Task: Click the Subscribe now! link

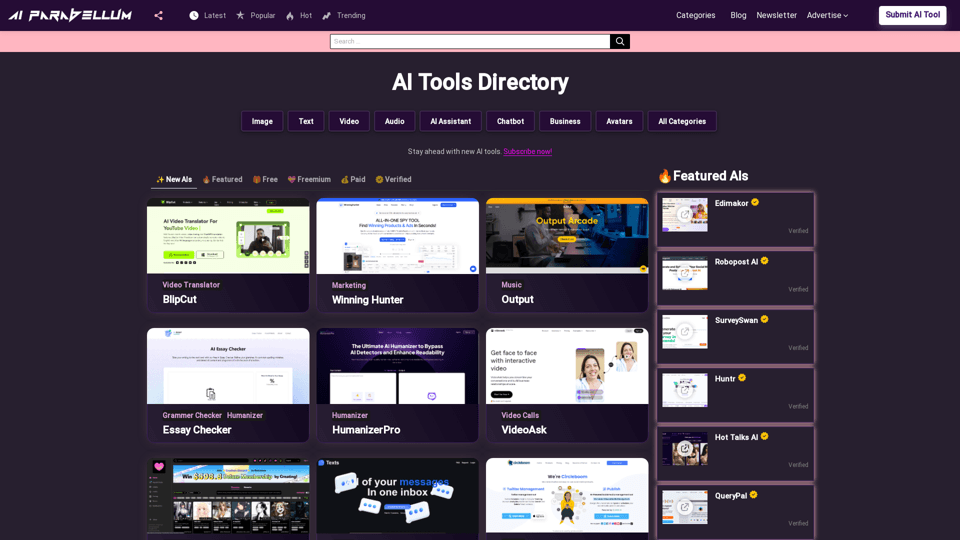Action: click(x=528, y=151)
